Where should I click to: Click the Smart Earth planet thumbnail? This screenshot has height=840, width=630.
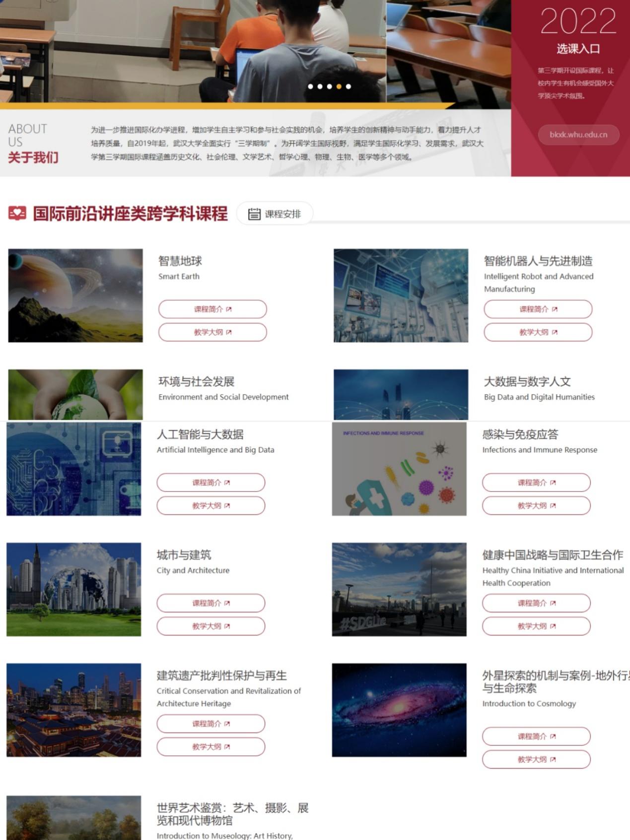(x=75, y=296)
